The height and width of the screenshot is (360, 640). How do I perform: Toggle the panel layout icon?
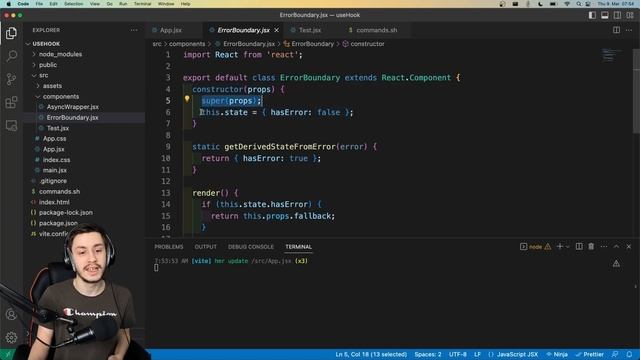(x=605, y=15)
